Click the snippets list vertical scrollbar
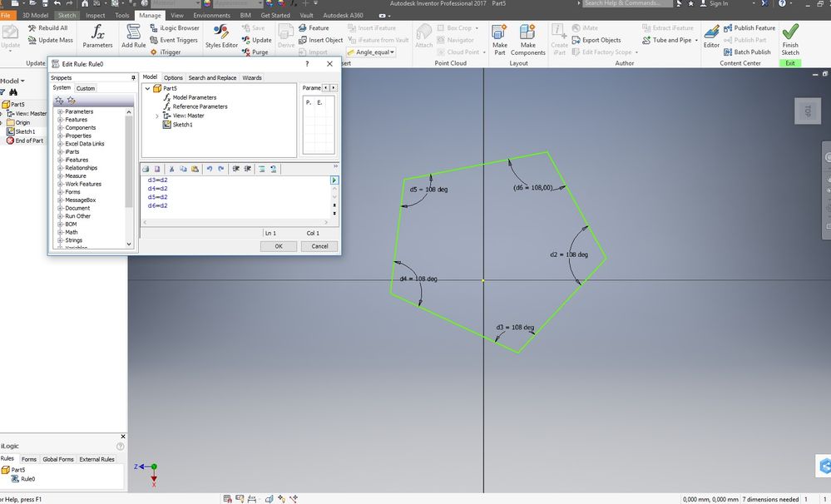 pyautogui.click(x=129, y=178)
